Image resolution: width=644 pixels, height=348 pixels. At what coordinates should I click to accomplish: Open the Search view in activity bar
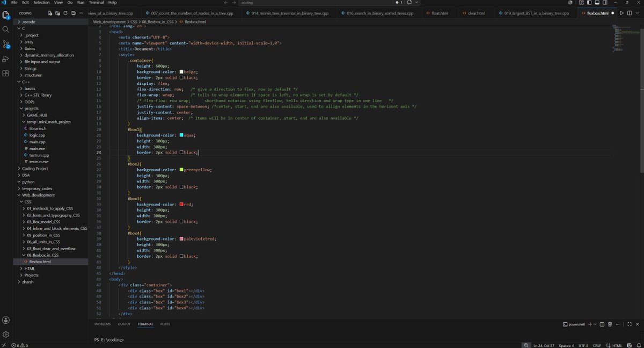pos(6,29)
